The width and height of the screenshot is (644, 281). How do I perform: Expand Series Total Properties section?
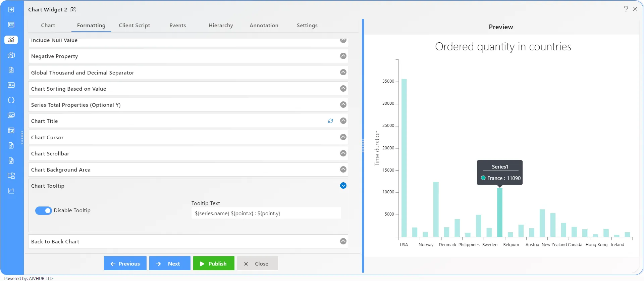343,104
